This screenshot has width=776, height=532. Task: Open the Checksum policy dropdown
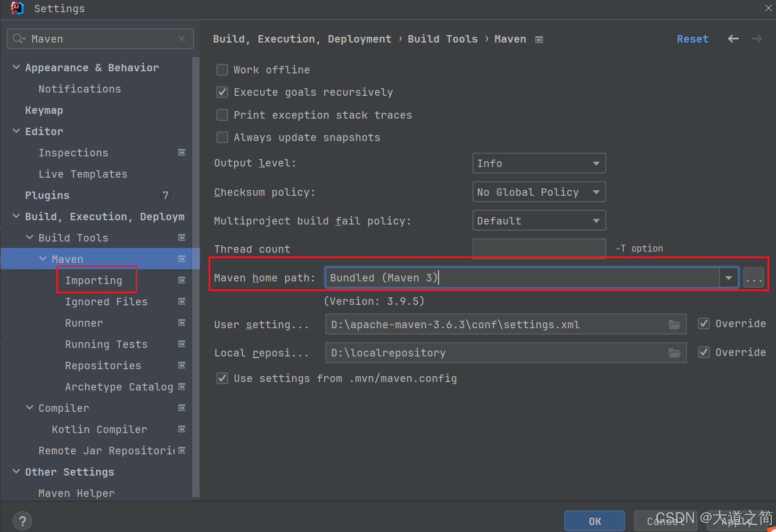point(539,192)
